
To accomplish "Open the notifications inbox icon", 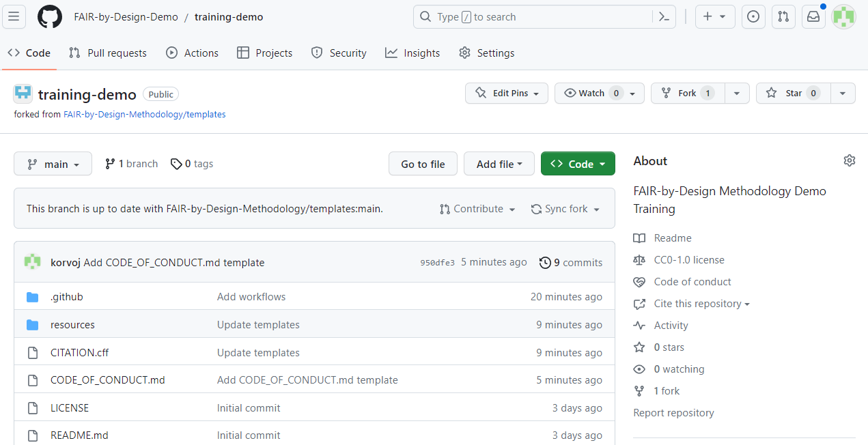I will (x=813, y=16).
